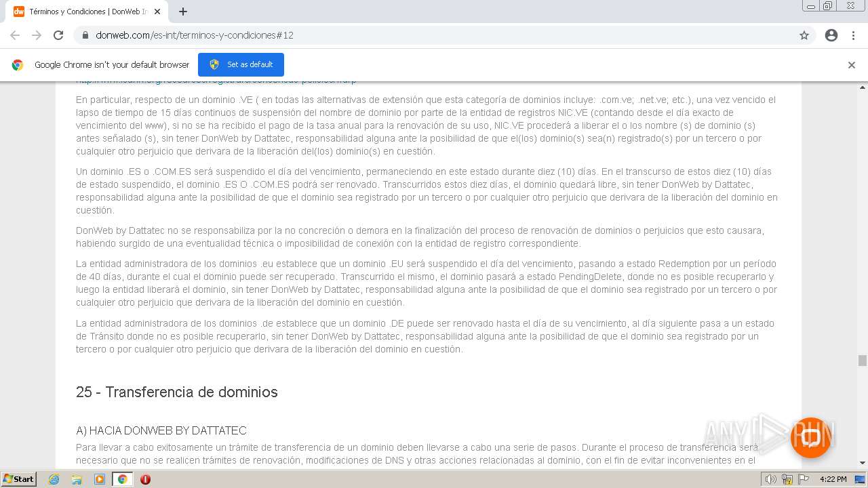The width and height of the screenshot is (868, 488).
Task: Launch Internet Explorer from the taskbar
Action: coord(54,479)
